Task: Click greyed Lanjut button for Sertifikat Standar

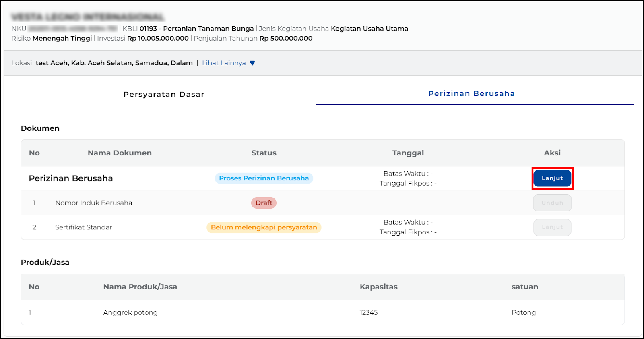Action: [552, 227]
